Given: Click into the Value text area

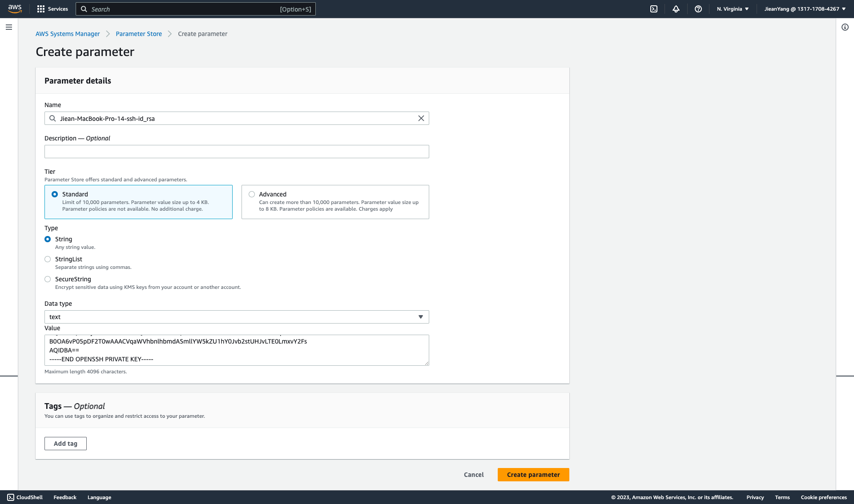Looking at the screenshot, I should pos(237,350).
